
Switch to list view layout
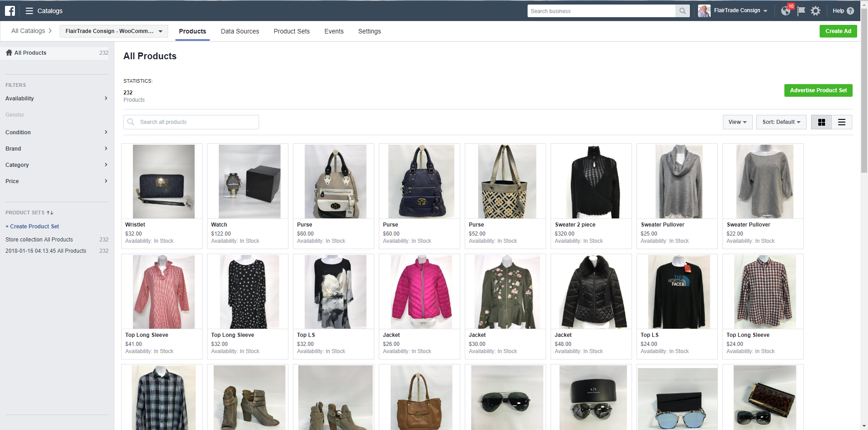842,122
